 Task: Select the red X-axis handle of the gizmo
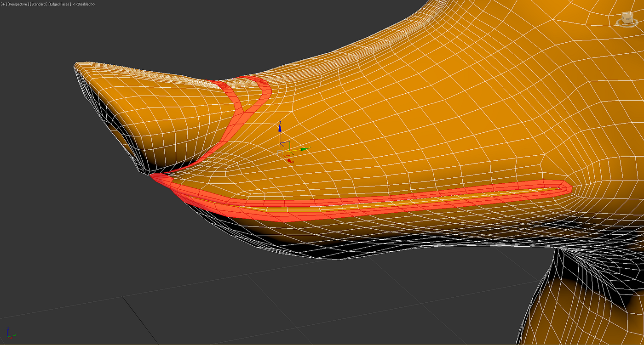point(289,160)
